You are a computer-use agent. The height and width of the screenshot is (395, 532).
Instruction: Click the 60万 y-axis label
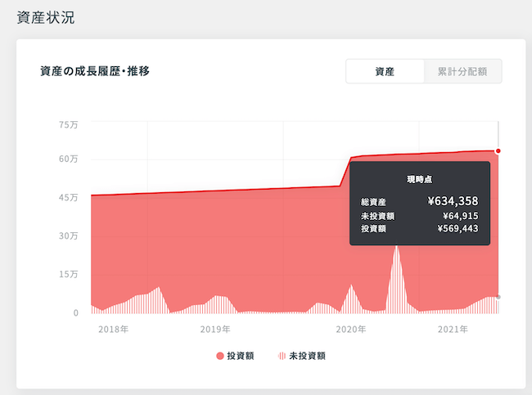pyautogui.click(x=69, y=159)
